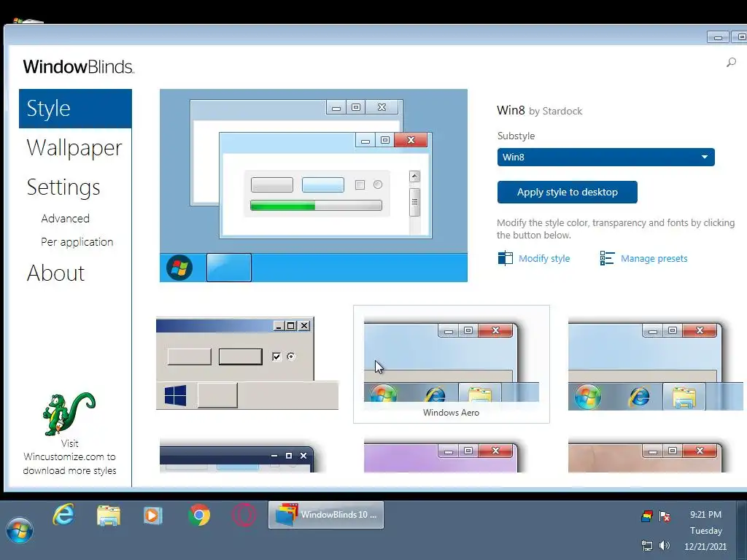Open Action Center flag tray icon
The image size is (747, 560).
click(x=665, y=516)
